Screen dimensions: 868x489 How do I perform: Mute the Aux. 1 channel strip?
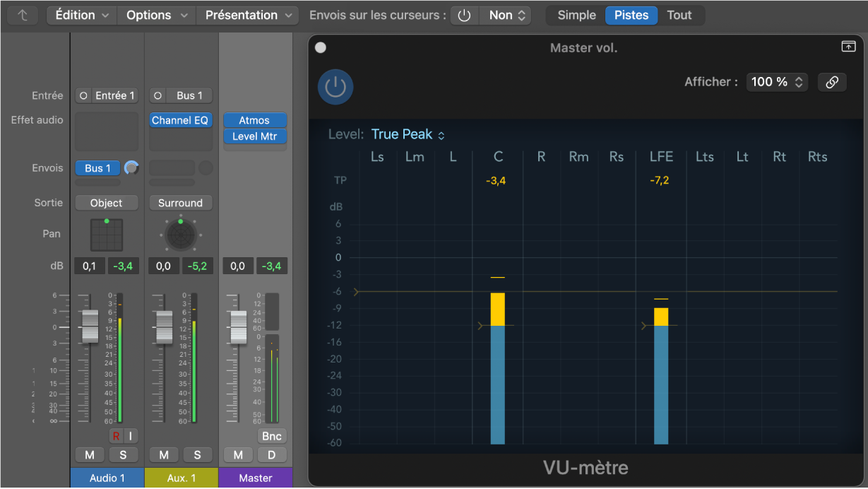point(164,454)
